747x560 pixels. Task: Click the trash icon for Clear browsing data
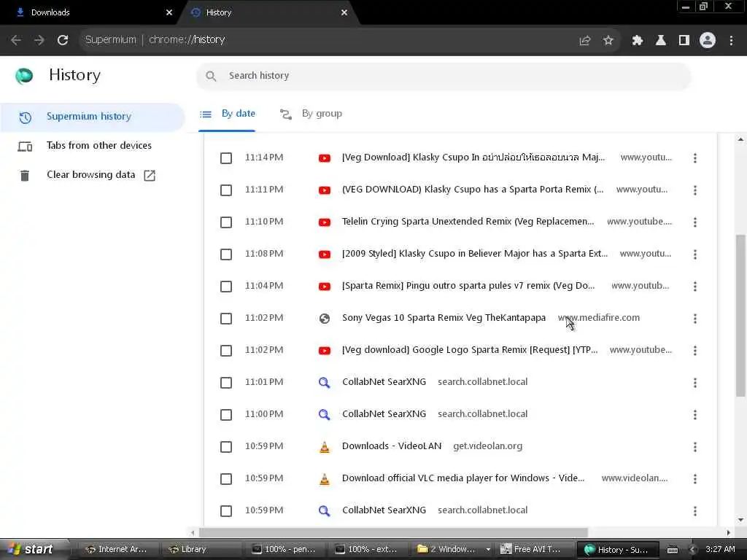tap(25, 175)
